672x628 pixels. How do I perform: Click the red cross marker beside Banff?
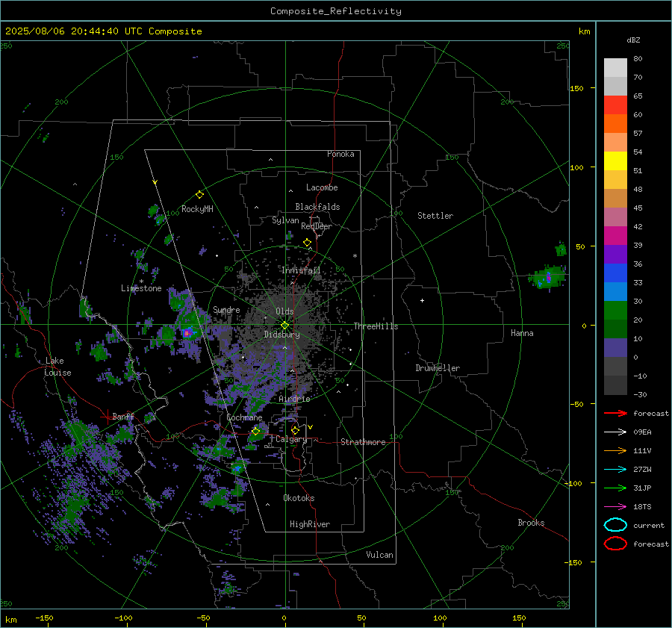pos(106,416)
